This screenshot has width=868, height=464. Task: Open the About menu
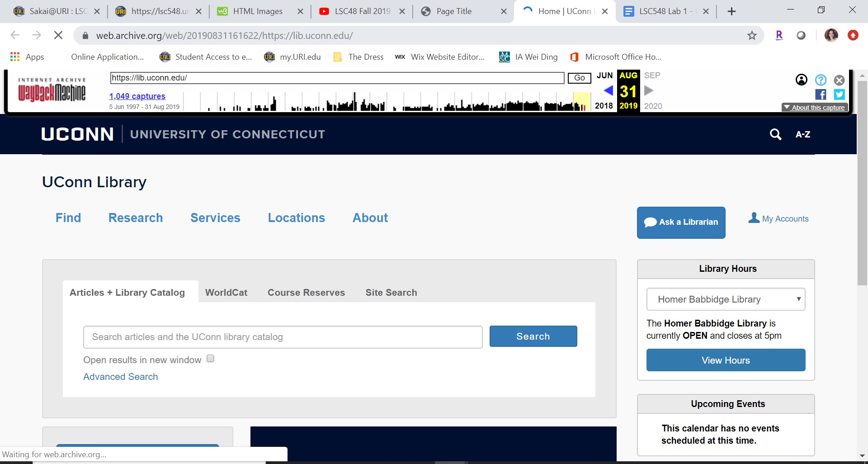370,218
